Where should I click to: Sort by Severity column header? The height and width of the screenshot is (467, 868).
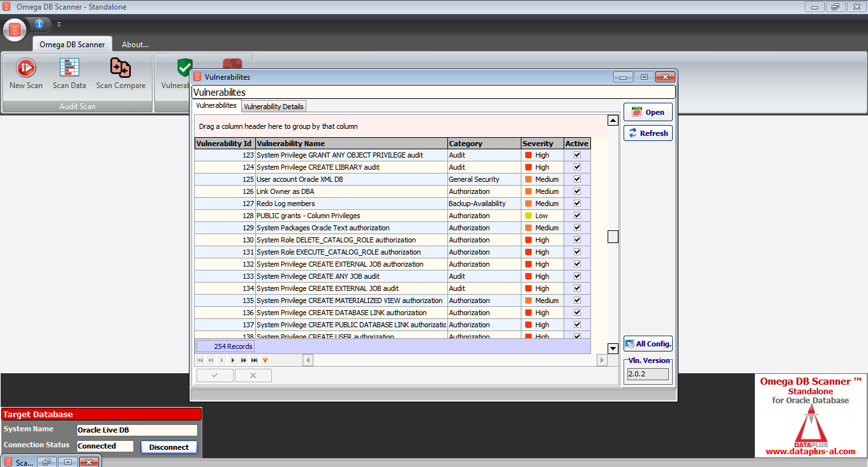tap(542, 144)
